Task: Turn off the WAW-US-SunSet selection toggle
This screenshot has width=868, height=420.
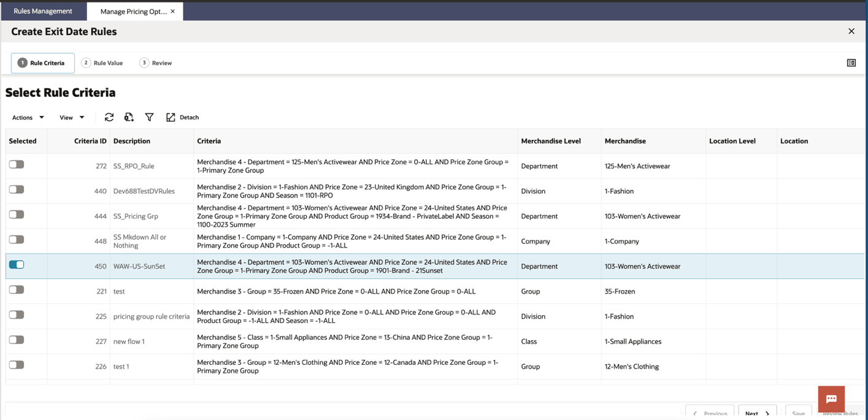Action: tap(17, 265)
